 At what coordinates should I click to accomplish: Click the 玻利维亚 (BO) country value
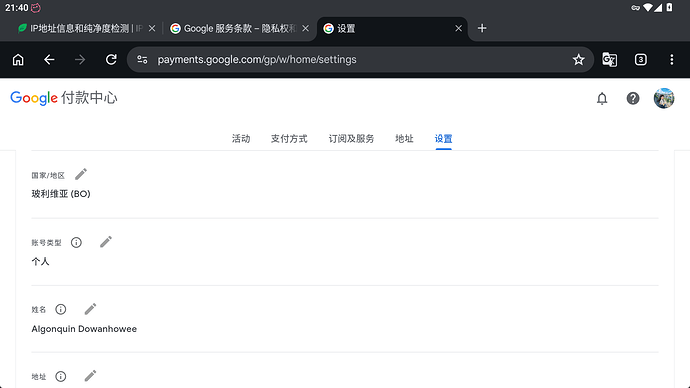[x=61, y=194]
